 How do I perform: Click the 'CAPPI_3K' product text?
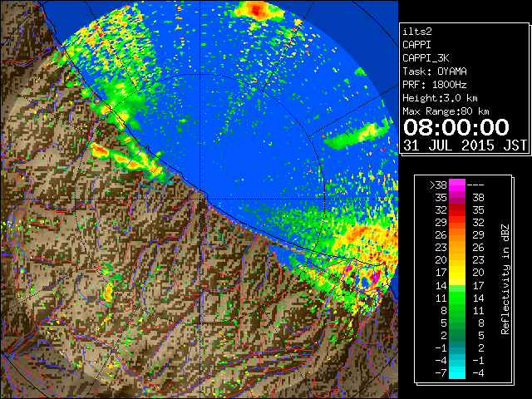click(x=426, y=58)
